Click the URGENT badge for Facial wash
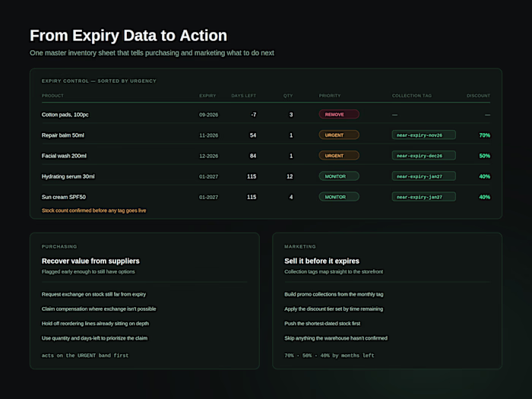This screenshot has height=399, width=532. pyautogui.click(x=339, y=156)
